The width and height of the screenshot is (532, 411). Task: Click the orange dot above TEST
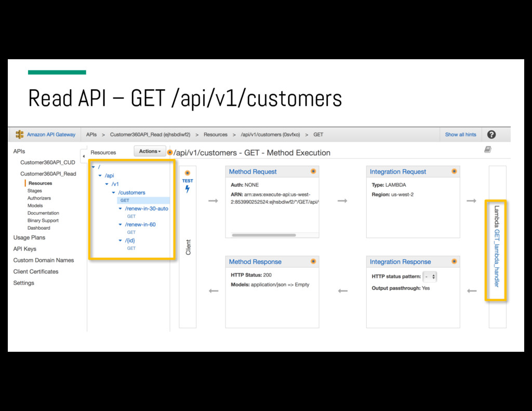click(x=187, y=173)
